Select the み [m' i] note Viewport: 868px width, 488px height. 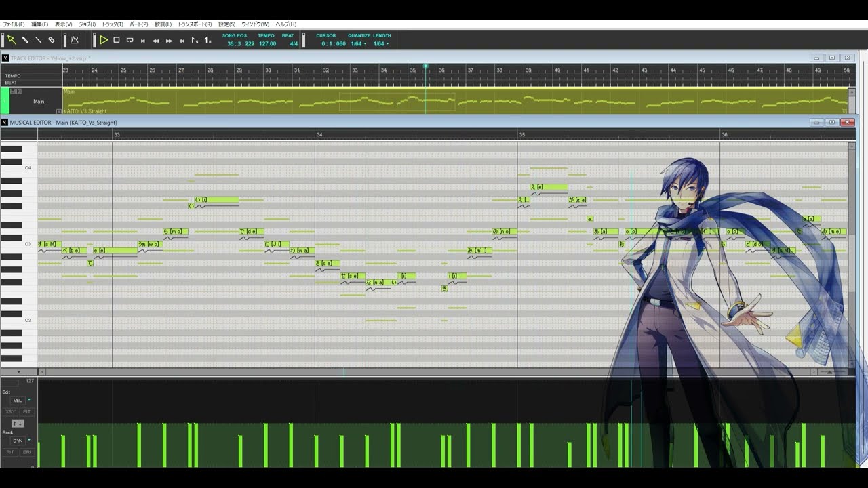point(479,251)
